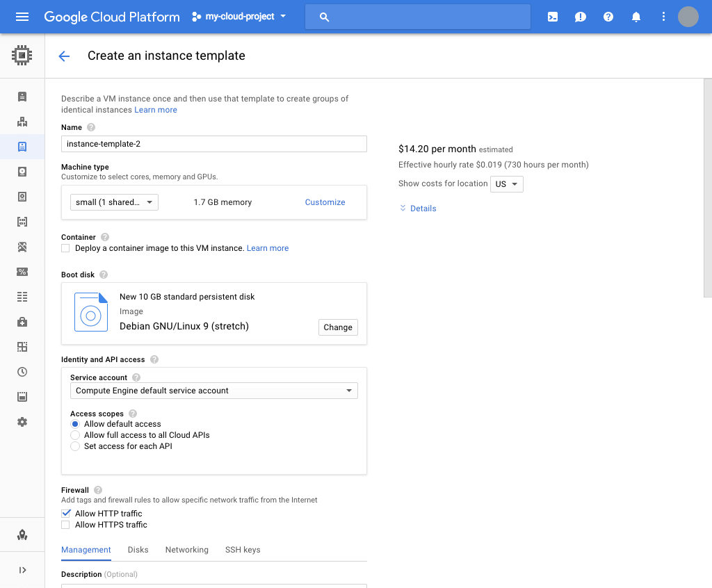
Task: Open Learn more about instance templates
Action: pos(156,110)
